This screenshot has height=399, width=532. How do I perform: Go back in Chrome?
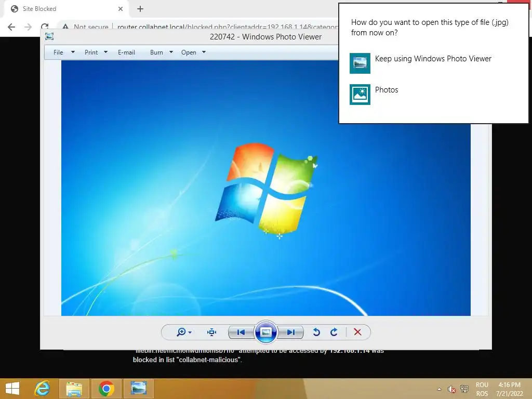click(x=11, y=27)
